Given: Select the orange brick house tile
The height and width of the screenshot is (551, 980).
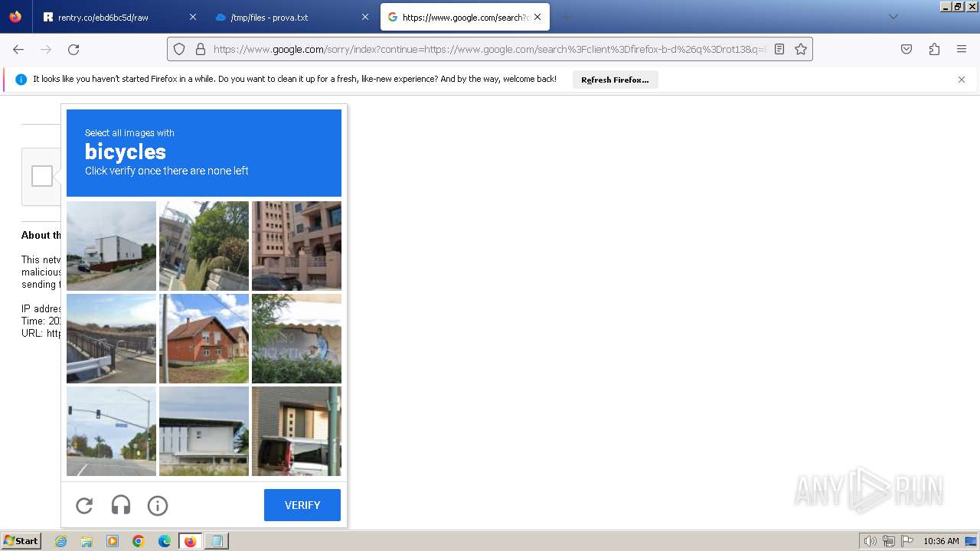Looking at the screenshot, I should 204,338.
